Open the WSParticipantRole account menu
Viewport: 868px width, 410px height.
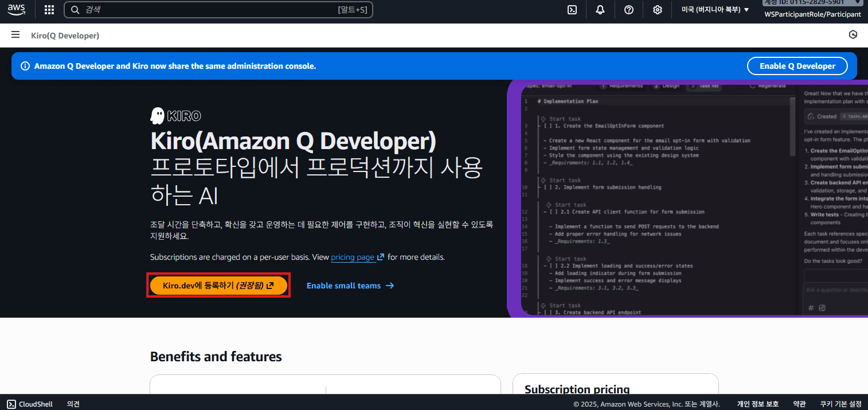(812, 14)
